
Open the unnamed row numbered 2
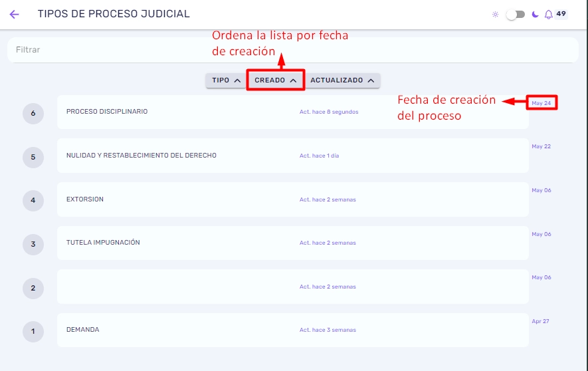click(x=293, y=287)
